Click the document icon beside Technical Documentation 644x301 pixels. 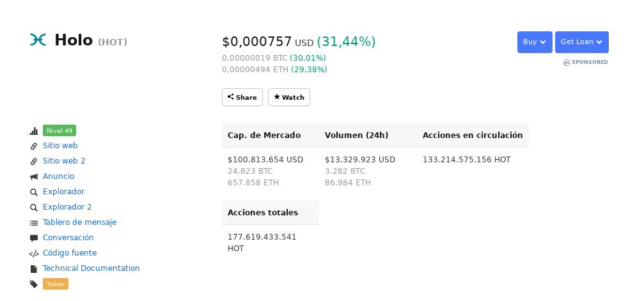[x=34, y=269]
